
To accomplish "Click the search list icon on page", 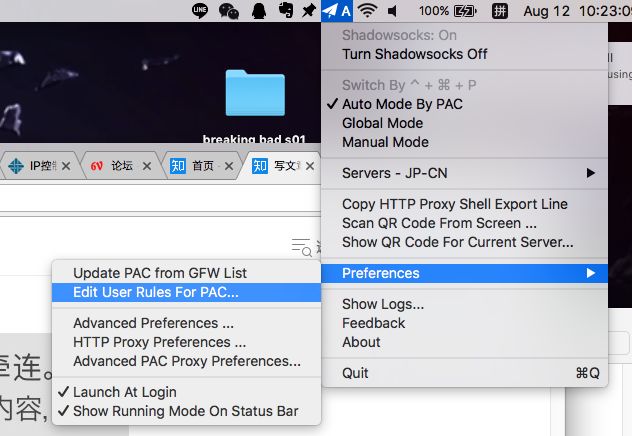I will 301,247.
